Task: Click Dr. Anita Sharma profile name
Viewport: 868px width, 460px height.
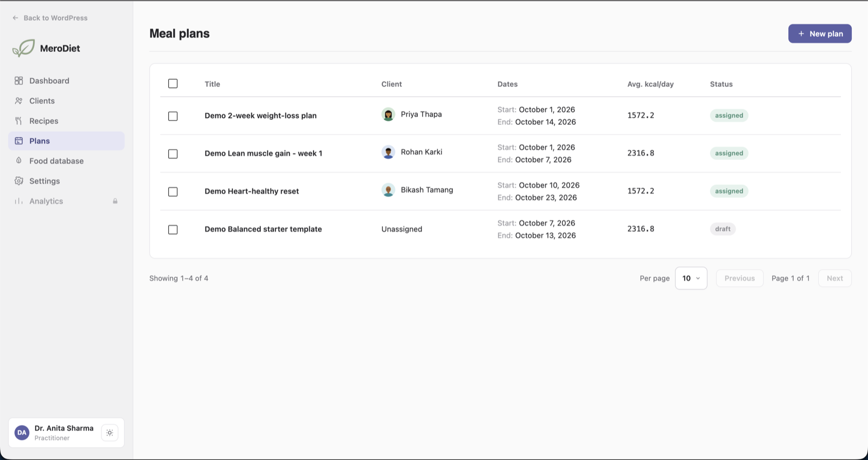Action: point(64,429)
